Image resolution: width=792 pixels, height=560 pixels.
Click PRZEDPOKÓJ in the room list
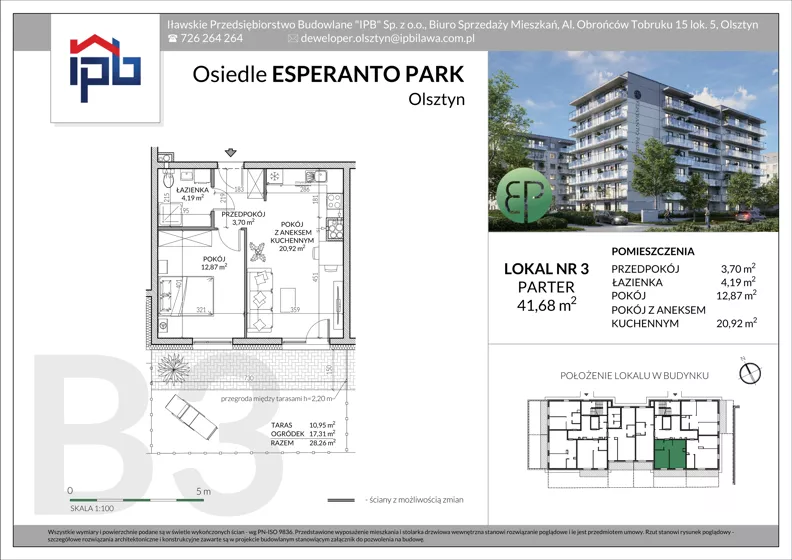[645, 269]
